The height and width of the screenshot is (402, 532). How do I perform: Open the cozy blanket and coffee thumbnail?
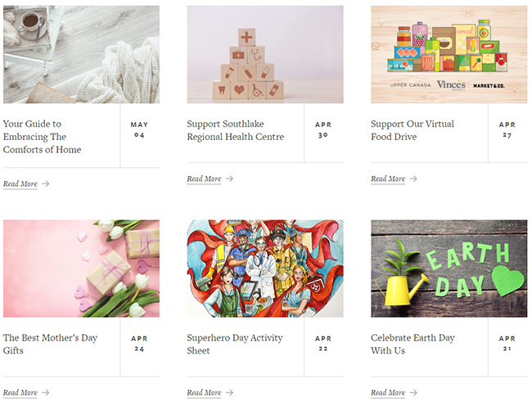81,54
